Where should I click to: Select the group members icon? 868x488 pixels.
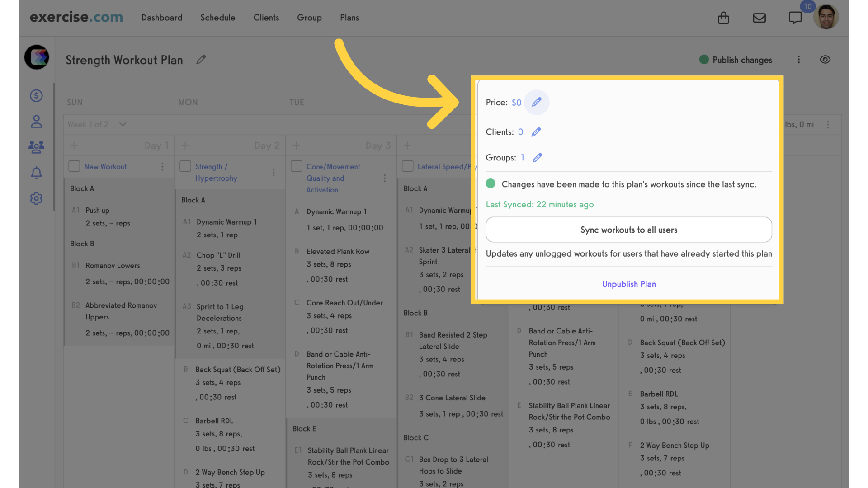[x=36, y=147]
